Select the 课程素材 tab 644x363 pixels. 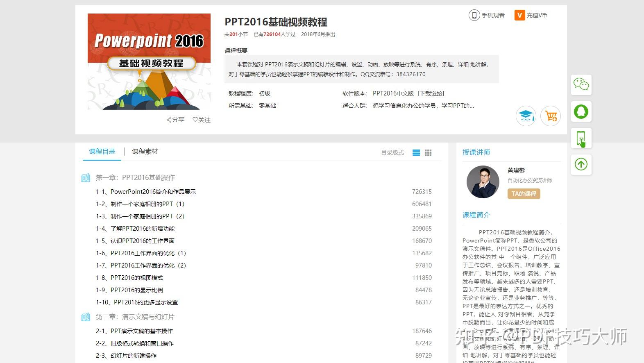[x=145, y=152]
